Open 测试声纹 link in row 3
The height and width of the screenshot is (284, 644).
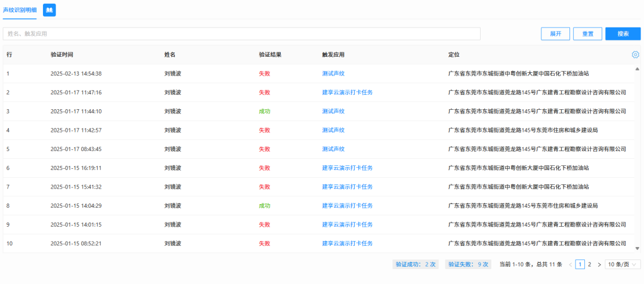[333, 112]
